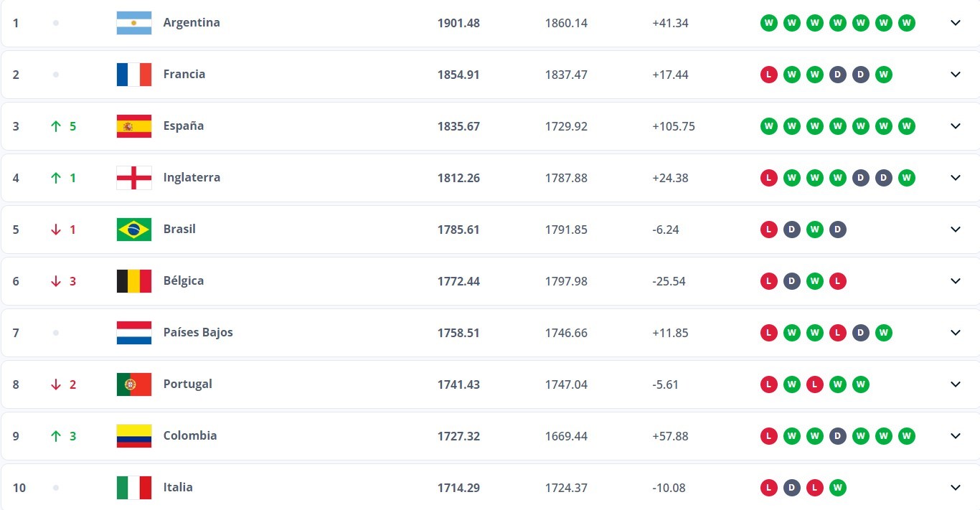The width and height of the screenshot is (980, 510).
Task: Click Francia's first red L result badge
Action: tap(768, 75)
